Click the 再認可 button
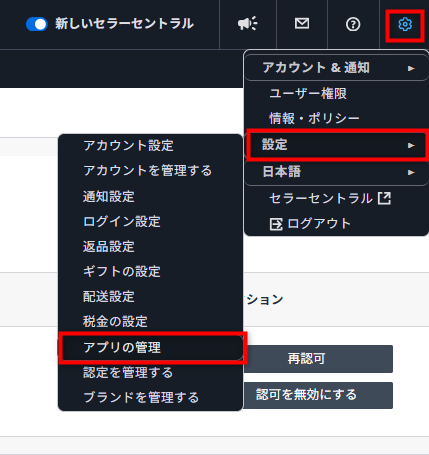Viewport: 429px width, 455px height. tap(318, 359)
